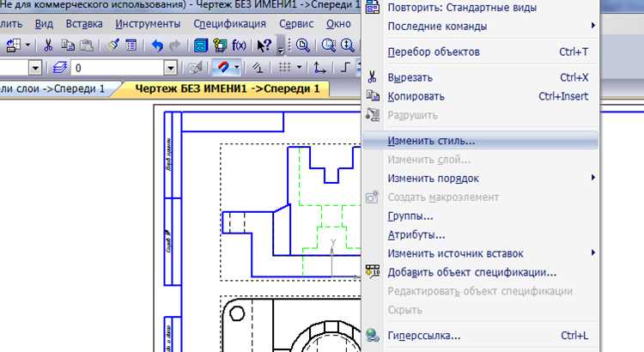Open the f(x) variables panel
Viewport: 644px width, 352px height.
(x=239, y=46)
